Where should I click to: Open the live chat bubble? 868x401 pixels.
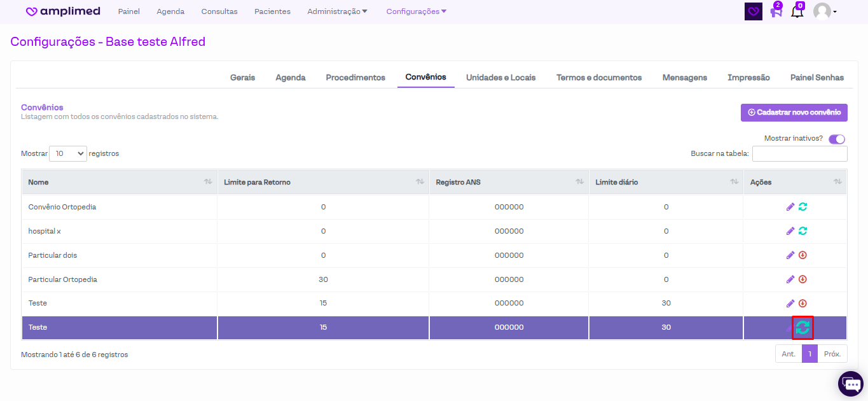[x=850, y=383]
